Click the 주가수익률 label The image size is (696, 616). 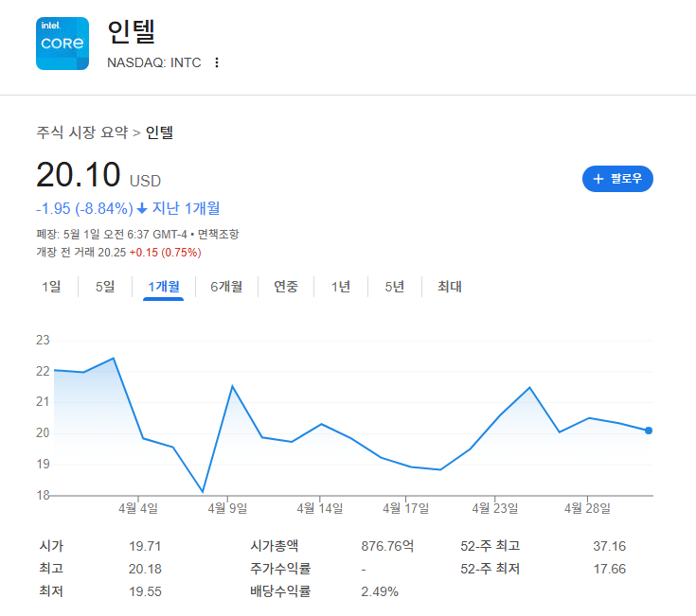[x=280, y=569]
